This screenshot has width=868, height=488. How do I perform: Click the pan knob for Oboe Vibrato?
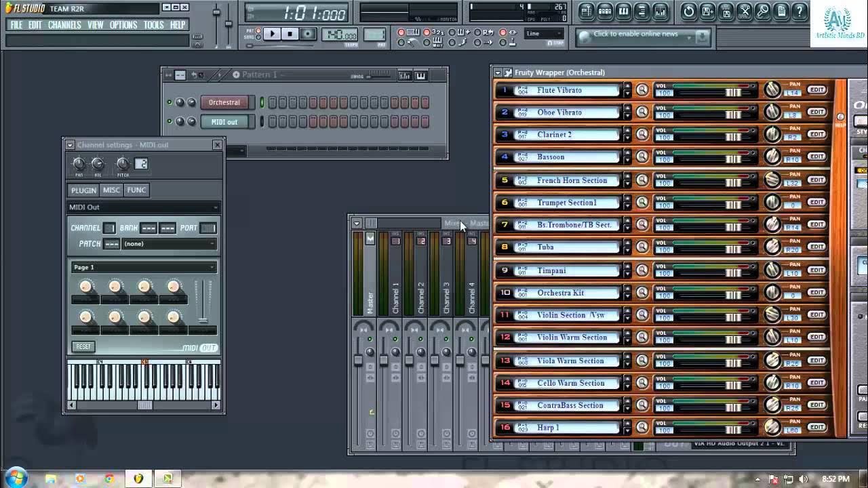click(x=772, y=112)
